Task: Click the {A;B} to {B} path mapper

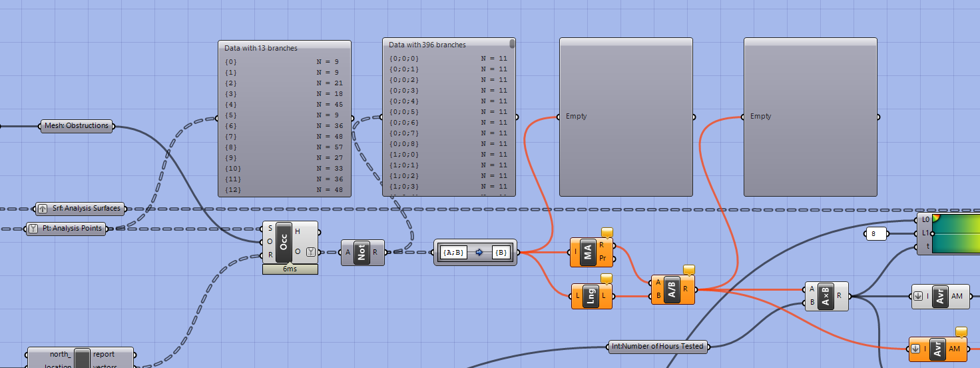Action: coord(475,253)
